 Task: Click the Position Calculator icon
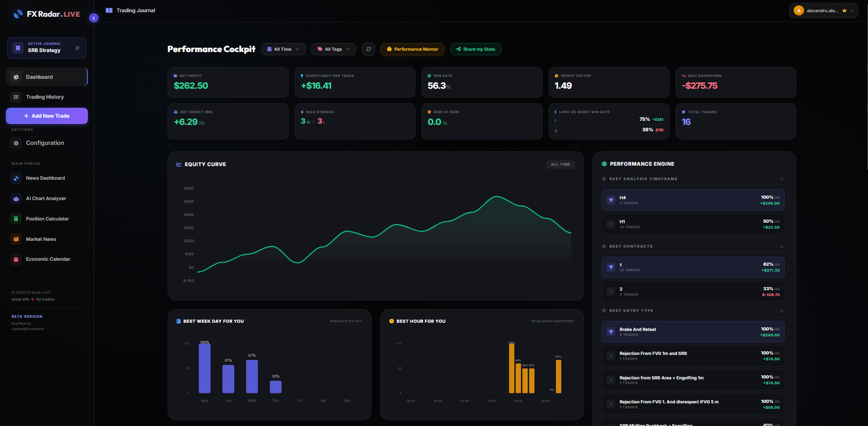pos(16,219)
